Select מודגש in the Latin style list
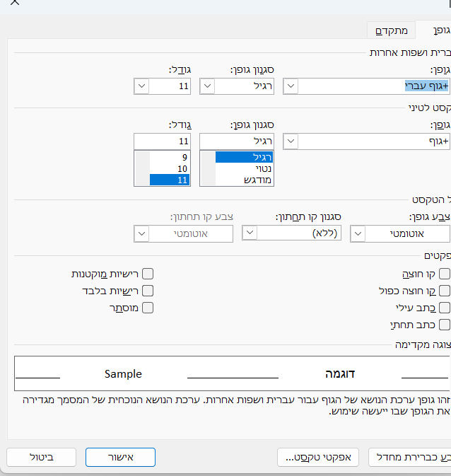451x476 pixels. [244, 180]
